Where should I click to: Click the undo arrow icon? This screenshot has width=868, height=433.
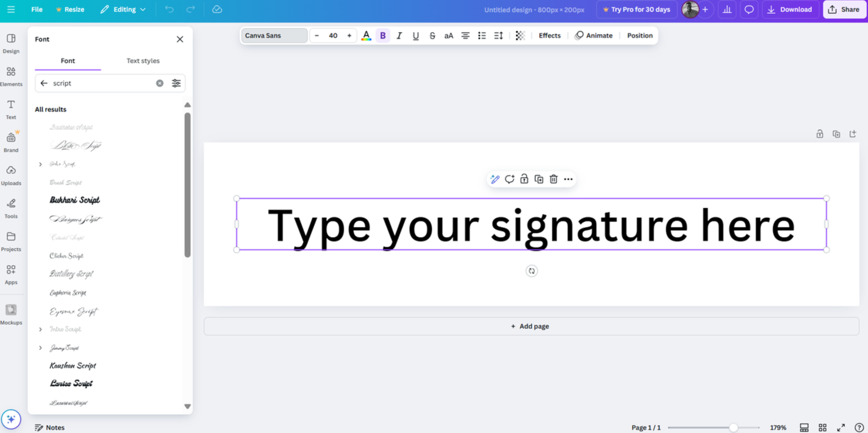[169, 9]
